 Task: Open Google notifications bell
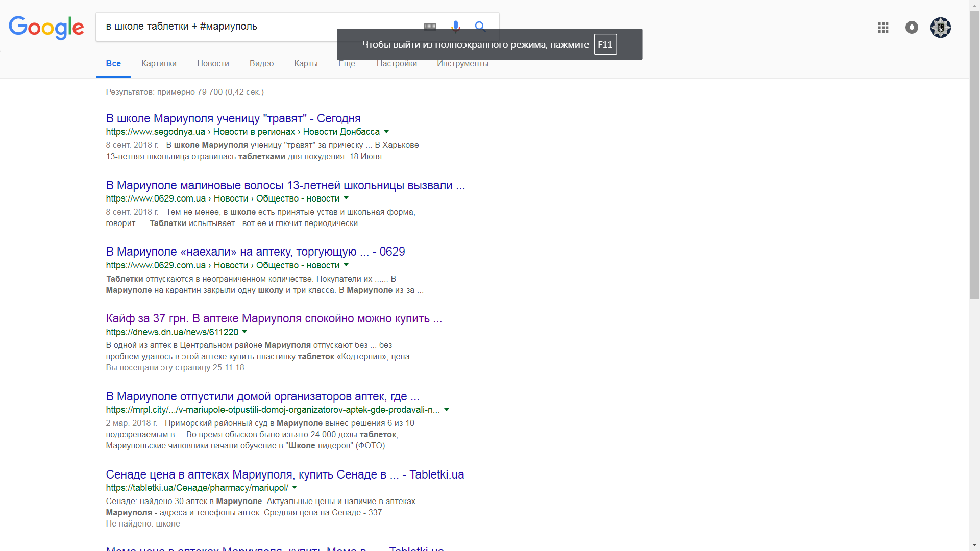pos(912,28)
